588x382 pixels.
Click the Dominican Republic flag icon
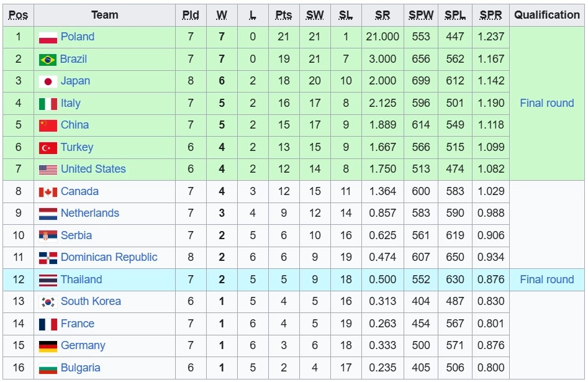pos(48,258)
